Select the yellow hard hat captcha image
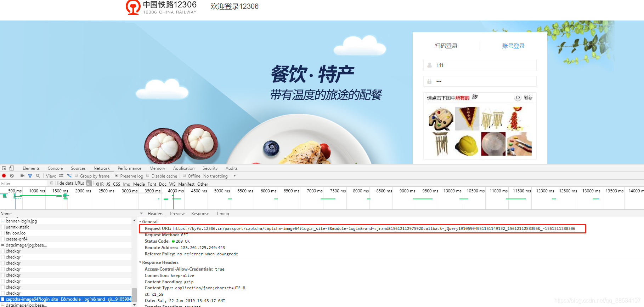The height and width of the screenshot is (307, 644). [467, 144]
